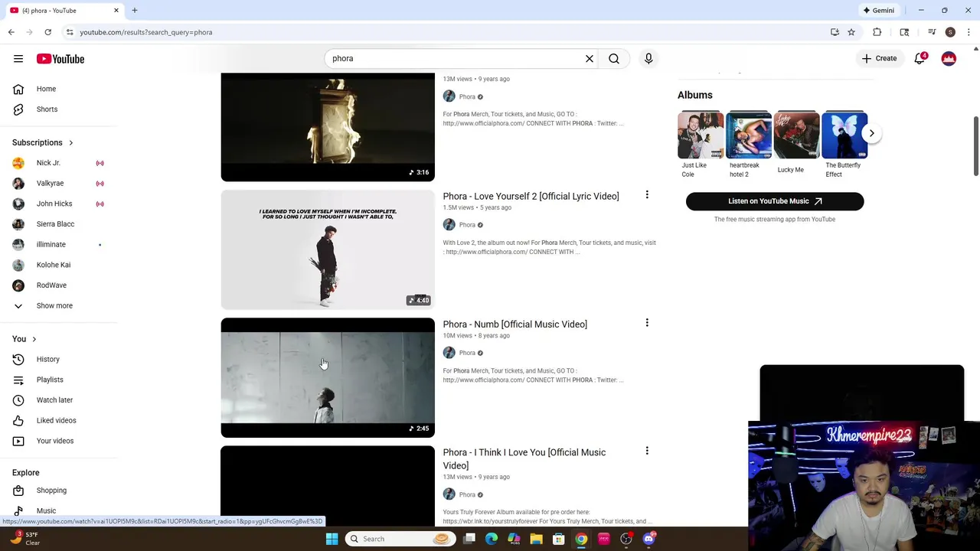Open the Lucky Me album
Image resolution: width=980 pixels, height=551 pixels.
point(796,144)
